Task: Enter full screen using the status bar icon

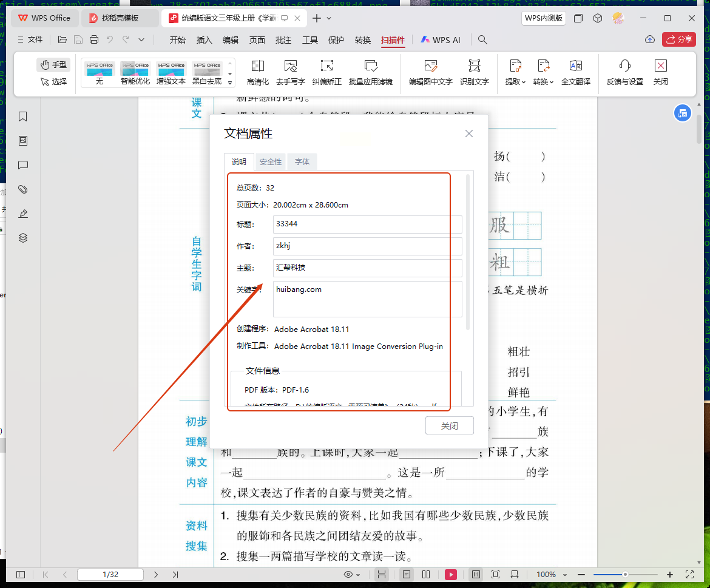Action: point(689,575)
